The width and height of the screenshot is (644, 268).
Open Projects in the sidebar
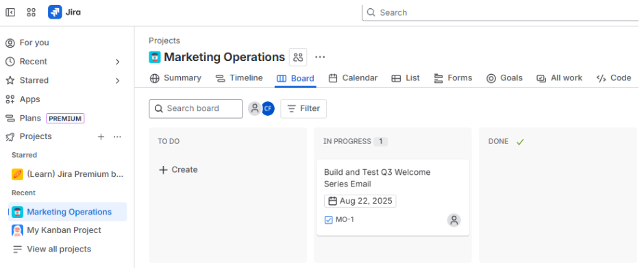click(x=36, y=136)
